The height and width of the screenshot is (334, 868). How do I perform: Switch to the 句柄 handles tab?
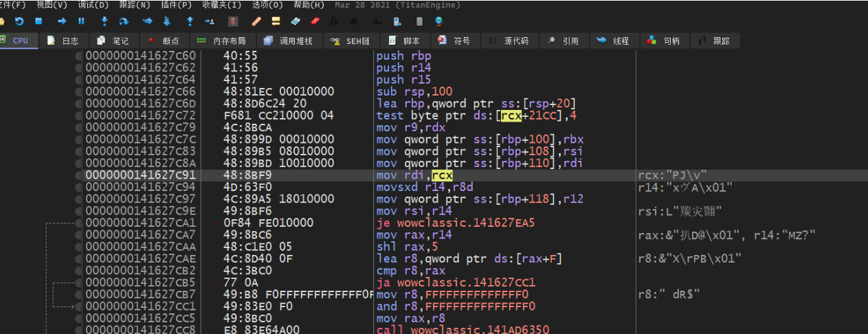tap(665, 41)
